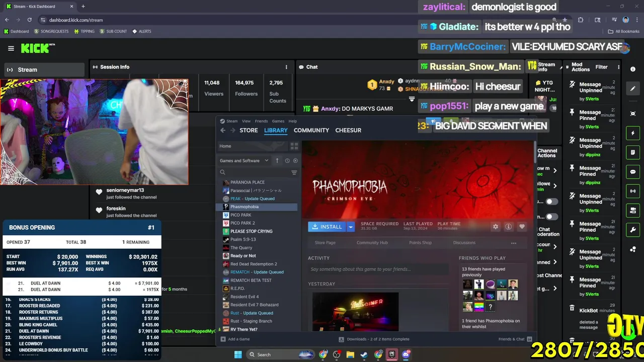The image size is (644, 362).
Task: Open Friends & Chat in Steam
Action: pos(515,339)
